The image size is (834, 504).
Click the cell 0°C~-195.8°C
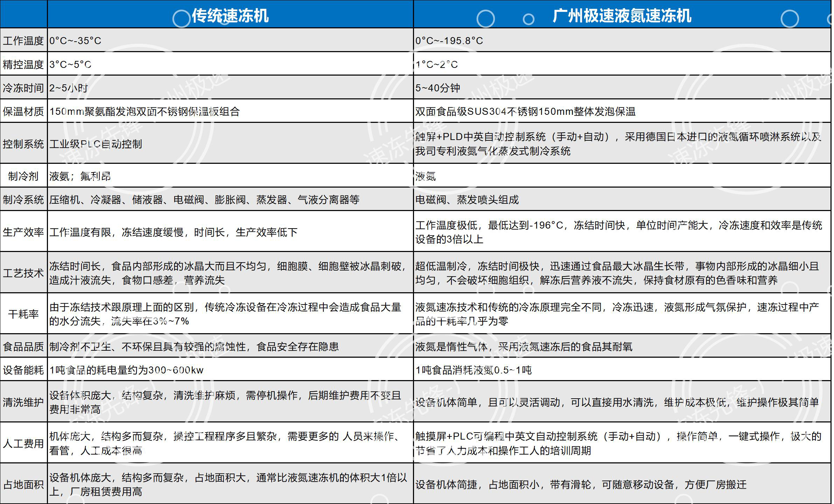622,40
